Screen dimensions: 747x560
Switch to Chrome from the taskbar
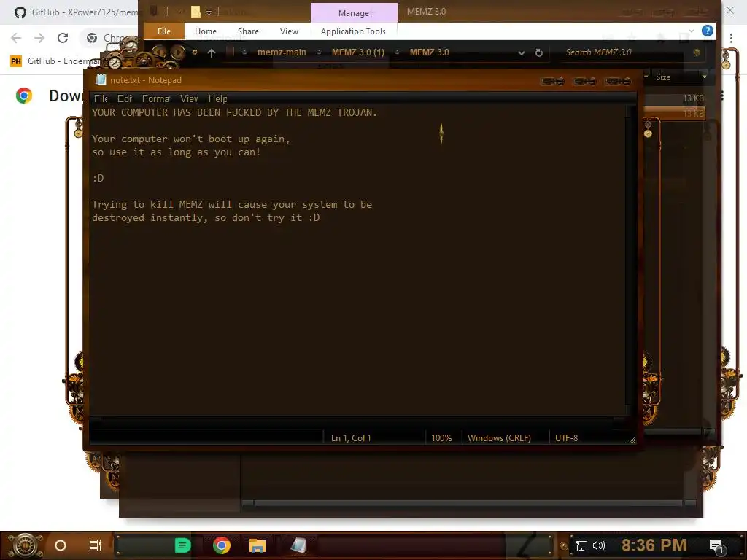click(x=222, y=545)
